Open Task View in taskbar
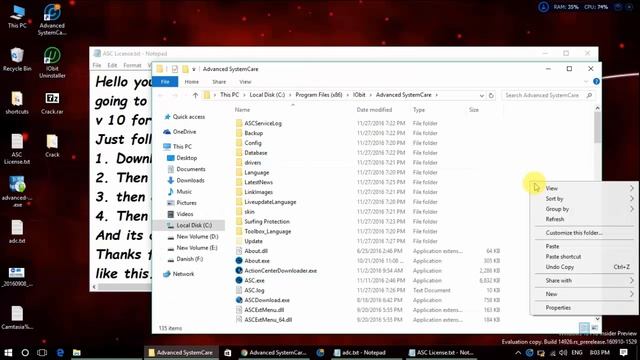Screen dimensions: 640x360 pos(42,352)
